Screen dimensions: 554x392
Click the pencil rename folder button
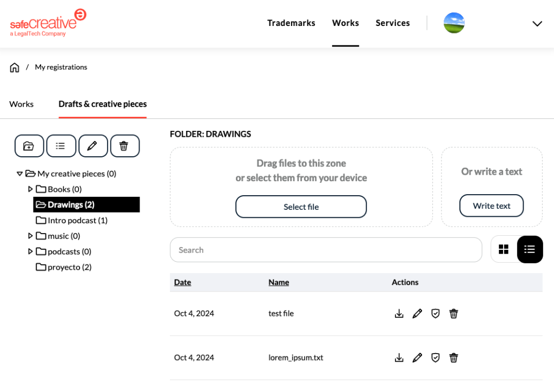coord(93,146)
